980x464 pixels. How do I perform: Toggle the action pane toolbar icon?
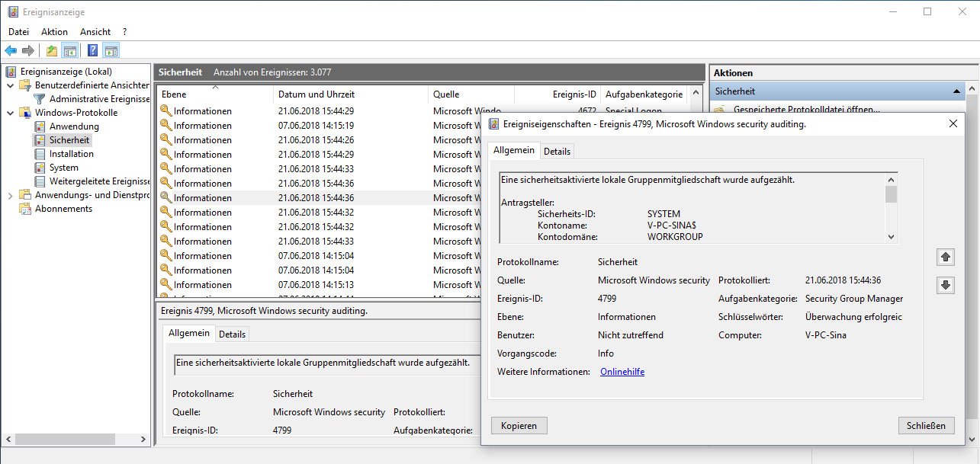click(111, 50)
